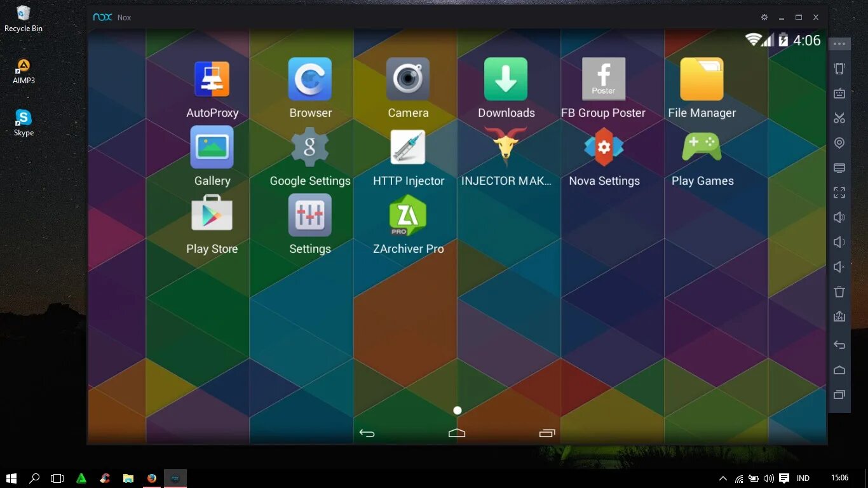
Task: Click the Nox add APK icon
Action: tap(839, 316)
